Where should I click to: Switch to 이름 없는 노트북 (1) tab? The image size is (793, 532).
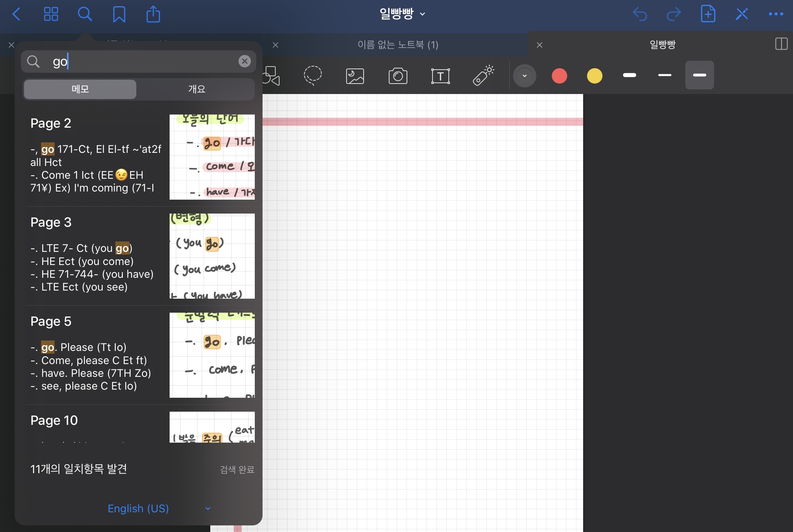[397, 45]
